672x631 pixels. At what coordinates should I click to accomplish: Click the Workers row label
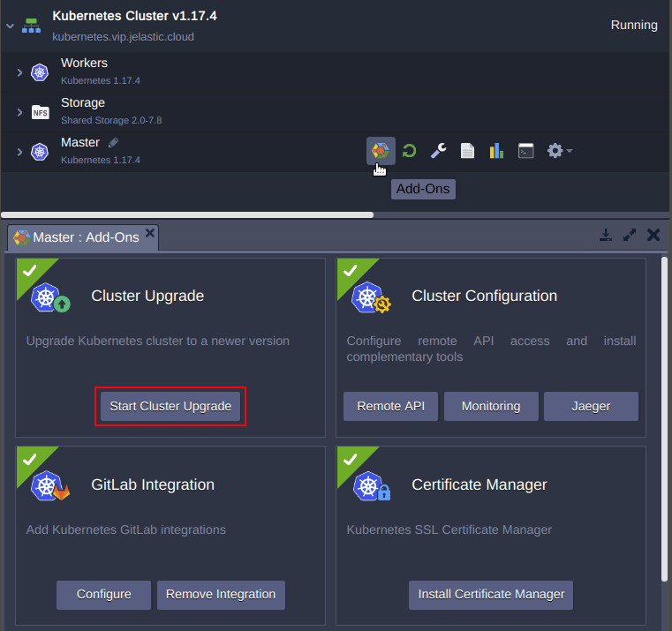(x=84, y=63)
